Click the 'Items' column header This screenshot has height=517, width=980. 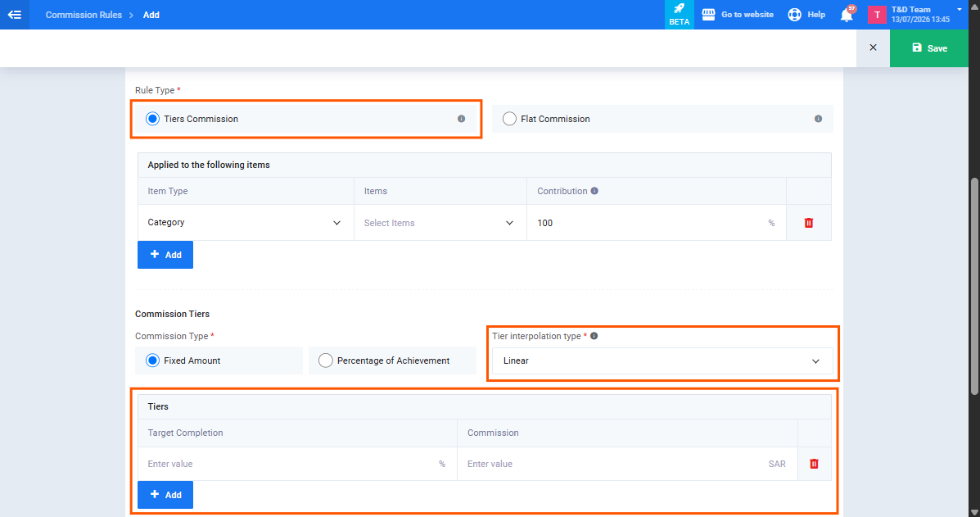pos(376,191)
